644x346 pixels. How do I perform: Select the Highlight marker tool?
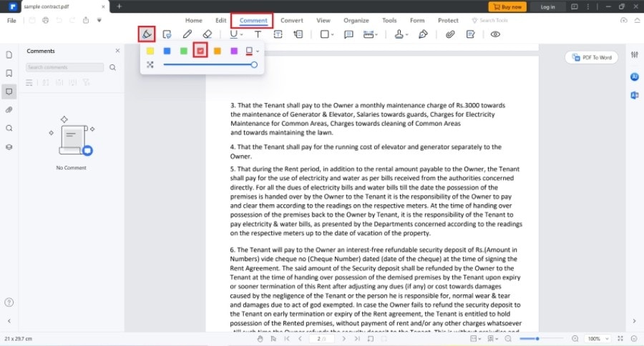pos(147,34)
